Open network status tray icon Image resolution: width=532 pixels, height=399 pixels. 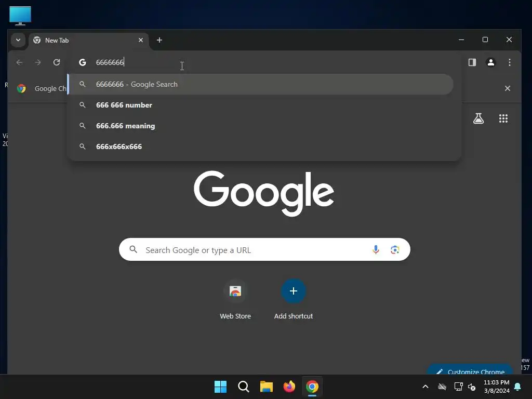(x=458, y=387)
